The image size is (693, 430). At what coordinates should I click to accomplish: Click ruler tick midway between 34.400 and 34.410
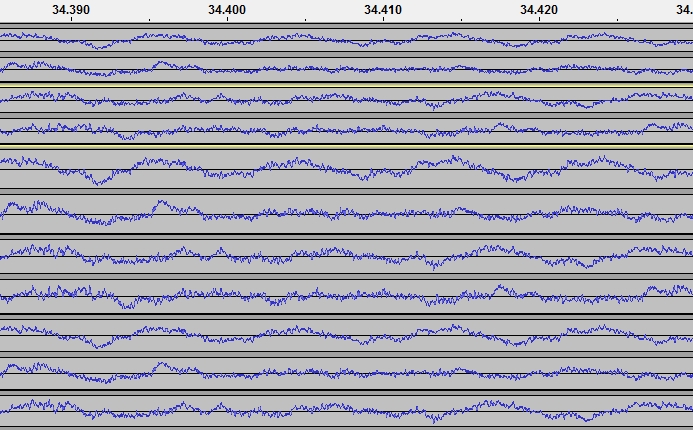coord(305,20)
